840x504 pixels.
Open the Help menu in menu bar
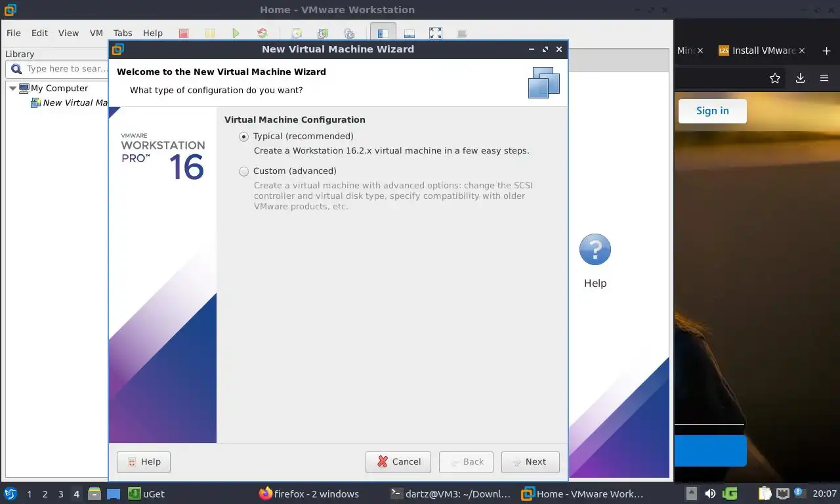(153, 33)
